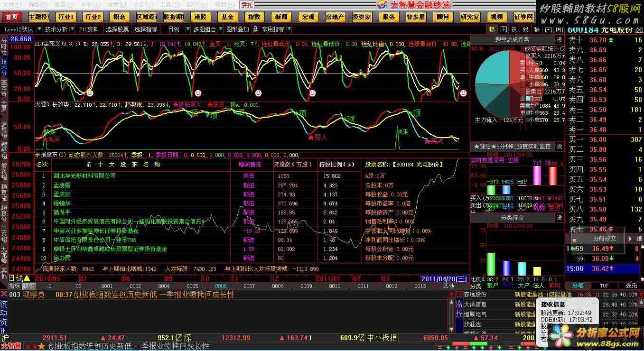This screenshot has width=644, height=351.
Task: Click the 大智慧 logo at bottom left
Action: click(x=11, y=346)
